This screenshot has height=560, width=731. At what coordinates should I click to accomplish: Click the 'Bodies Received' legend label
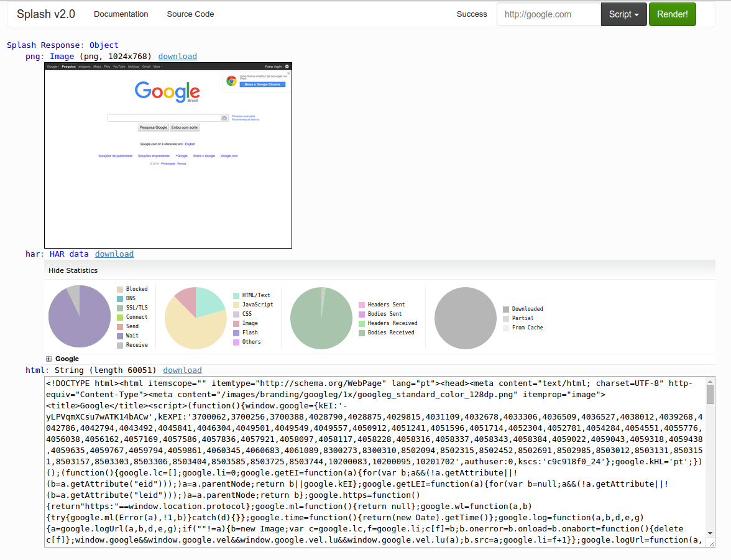point(390,333)
